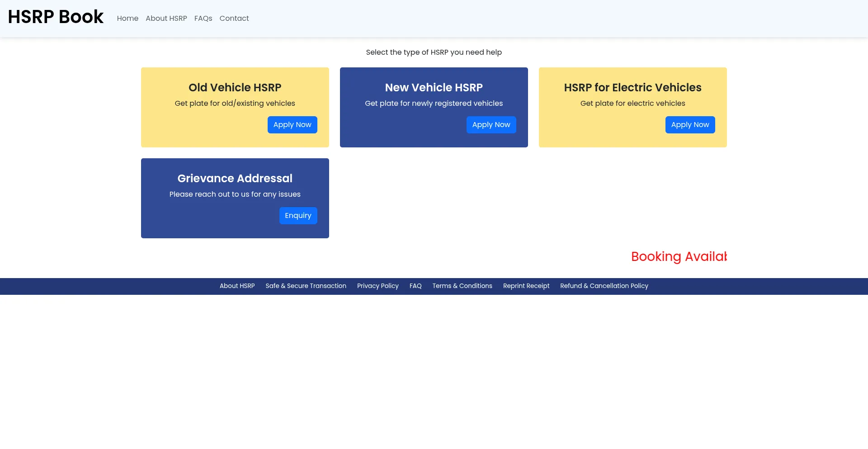The width and height of the screenshot is (868, 449).
Task: Apply Now for Electric Vehicles HSRP
Action: coord(690,125)
